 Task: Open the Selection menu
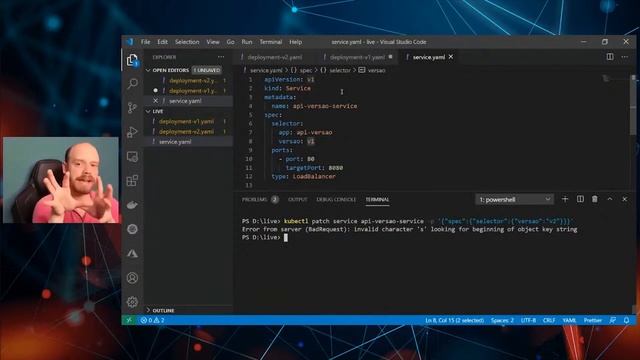point(187,42)
